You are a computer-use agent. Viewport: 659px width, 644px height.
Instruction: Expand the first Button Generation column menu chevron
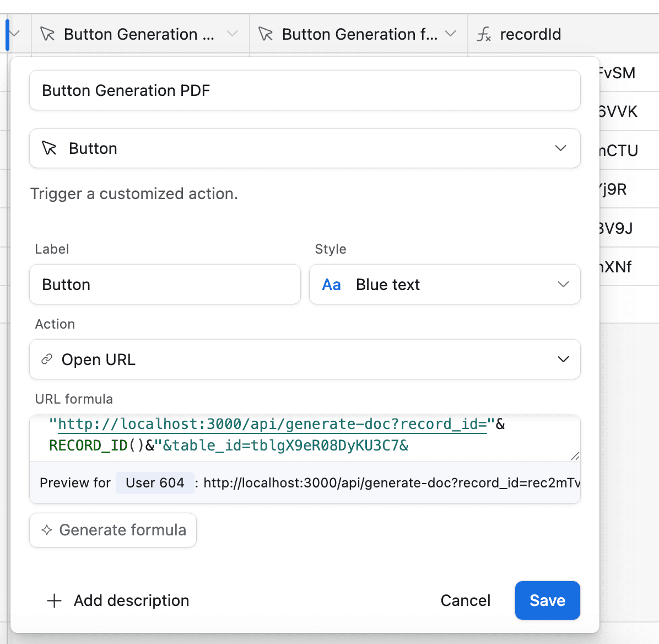(x=233, y=34)
